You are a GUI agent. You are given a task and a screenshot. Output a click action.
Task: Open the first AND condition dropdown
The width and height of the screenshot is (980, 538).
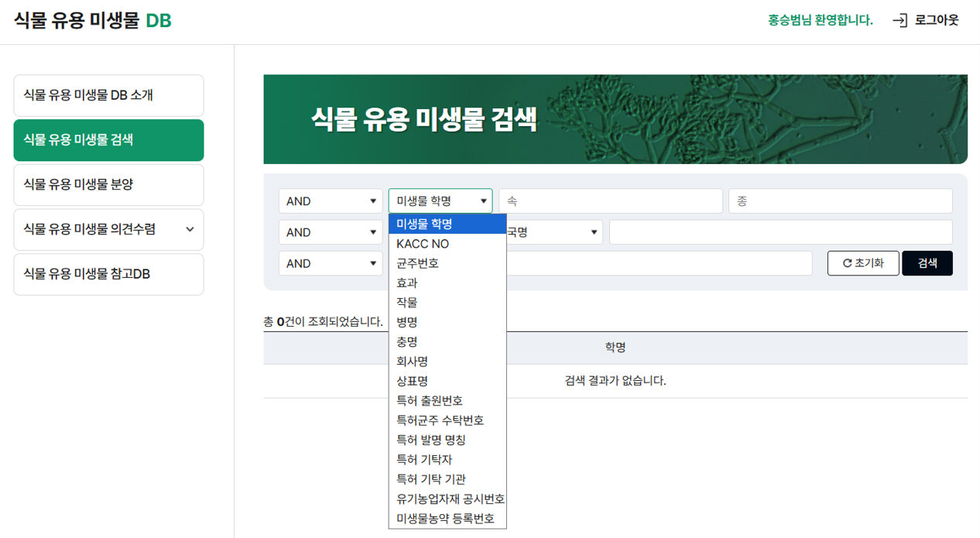(x=330, y=200)
